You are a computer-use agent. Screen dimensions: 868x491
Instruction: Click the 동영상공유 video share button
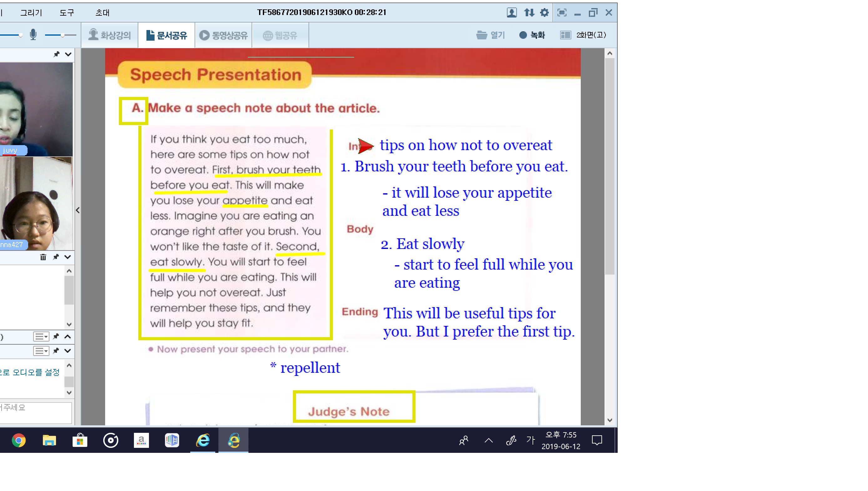coord(223,35)
